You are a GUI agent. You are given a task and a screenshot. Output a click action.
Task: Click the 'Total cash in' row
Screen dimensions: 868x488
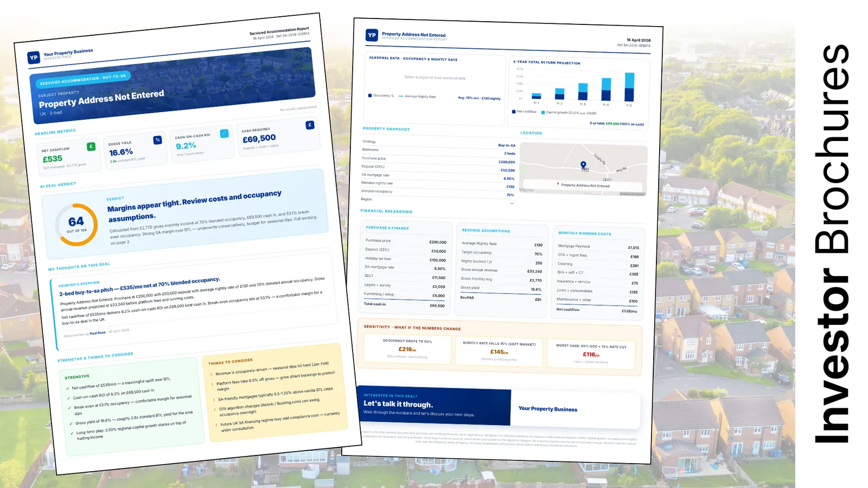(x=404, y=305)
